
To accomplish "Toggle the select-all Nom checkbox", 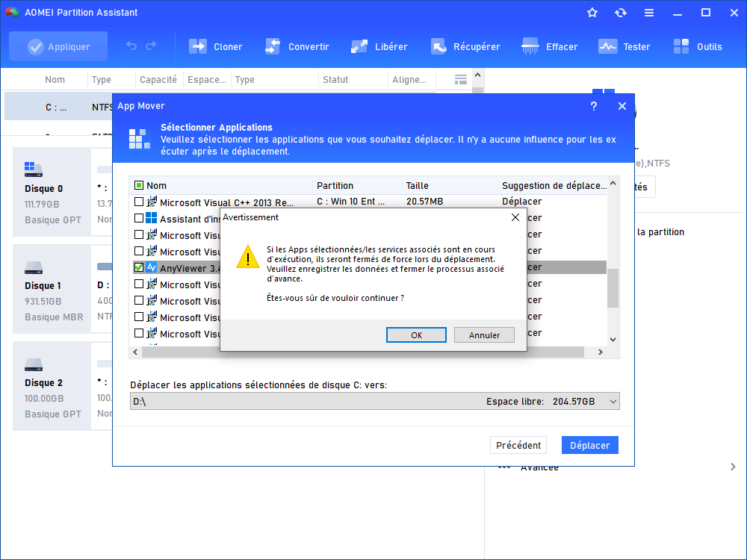I will pos(139,185).
